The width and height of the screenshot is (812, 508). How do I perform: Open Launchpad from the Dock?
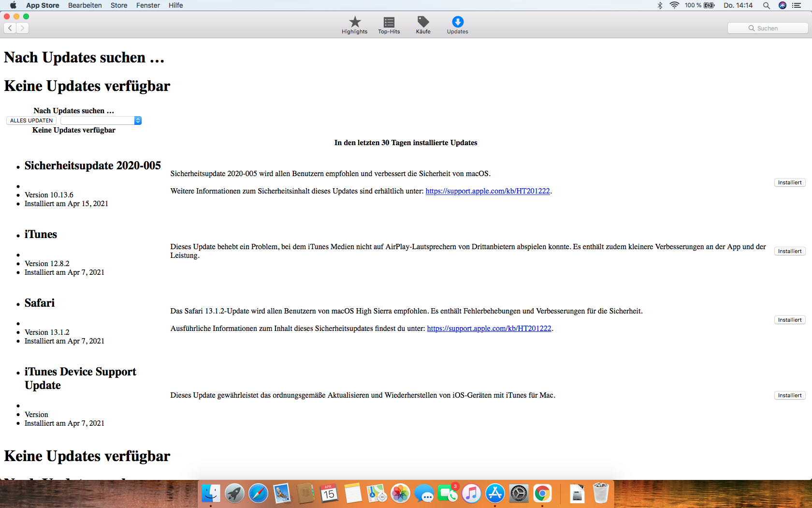(234, 493)
